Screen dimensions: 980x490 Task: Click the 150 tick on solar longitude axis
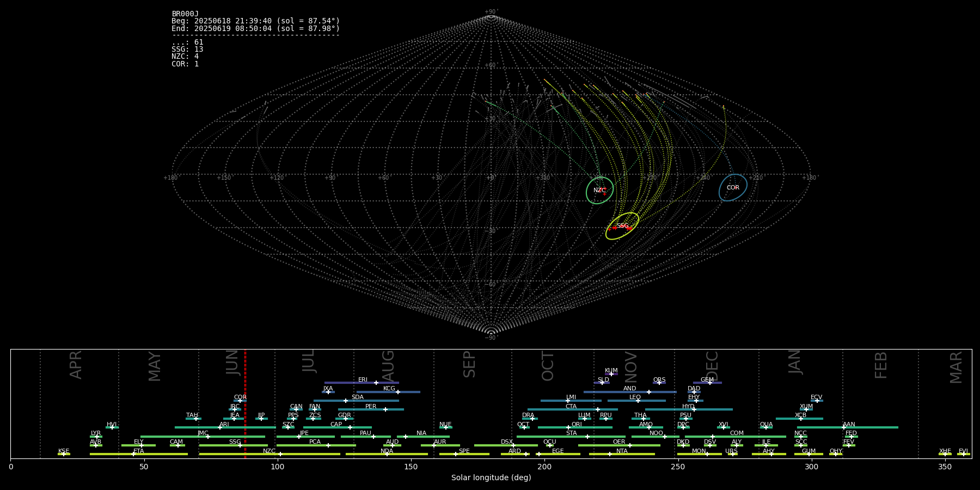pyautogui.click(x=411, y=467)
